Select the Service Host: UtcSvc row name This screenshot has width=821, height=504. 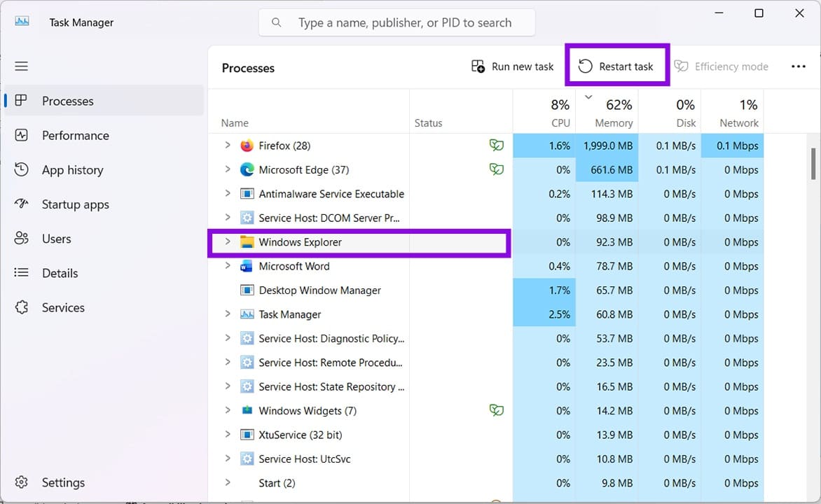(x=305, y=459)
